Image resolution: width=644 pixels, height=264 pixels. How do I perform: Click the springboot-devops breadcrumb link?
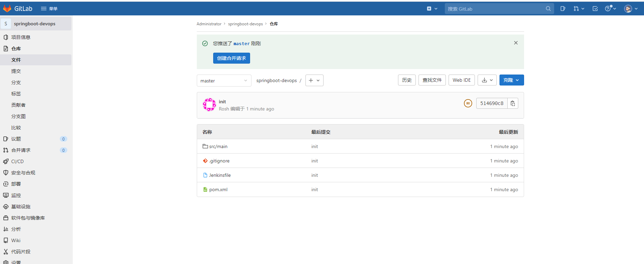pyautogui.click(x=245, y=24)
